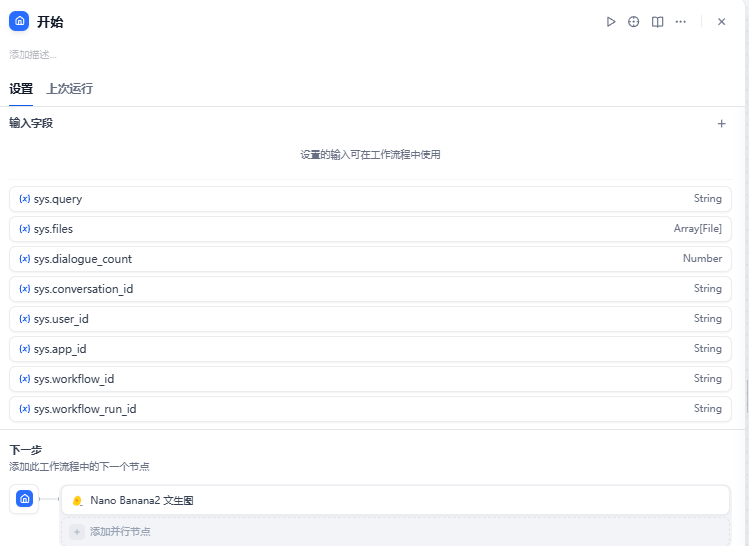Viewport: 749px width, 546px height.
Task: Switch to the 上次运行 tab
Action: pyautogui.click(x=69, y=89)
